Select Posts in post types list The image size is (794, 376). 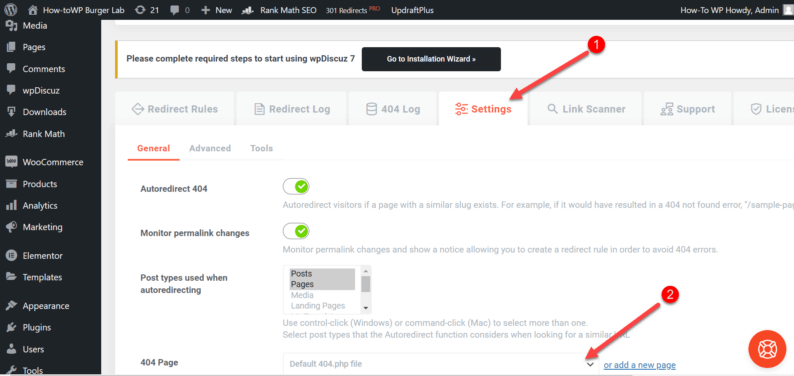click(x=322, y=274)
